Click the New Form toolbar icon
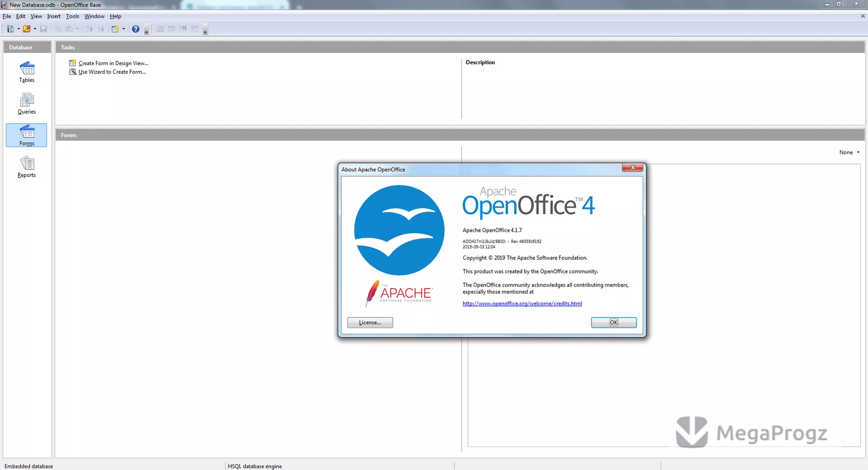868x470 pixels. point(115,29)
